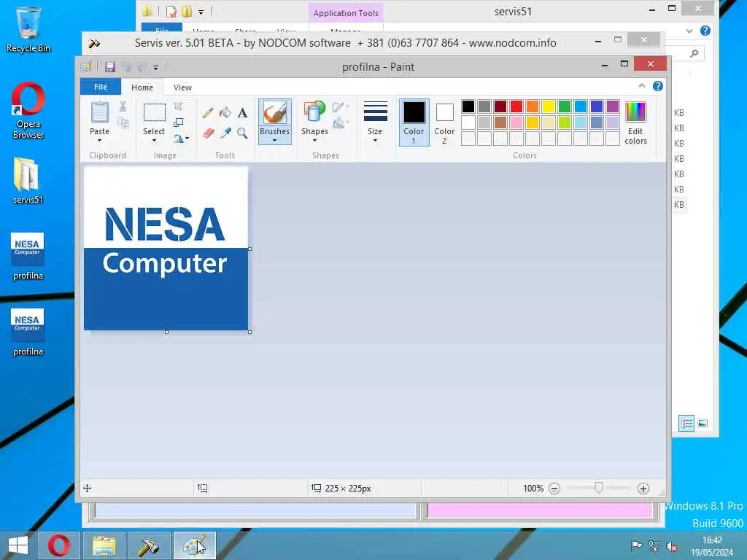The width and height of the screenshot is (747, 560).
Task: Click Application Tools tab in servis51 window
Action: 346,13
